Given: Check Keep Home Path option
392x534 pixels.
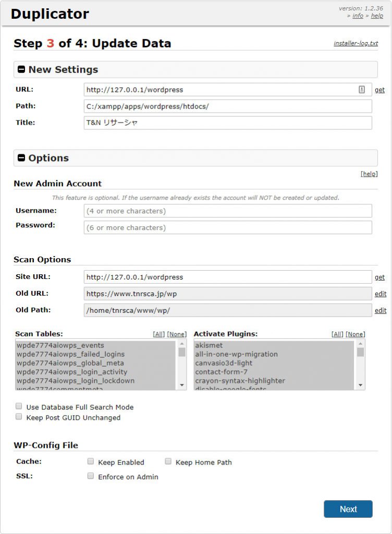Looking at the screenshot, I should [168, 461].
